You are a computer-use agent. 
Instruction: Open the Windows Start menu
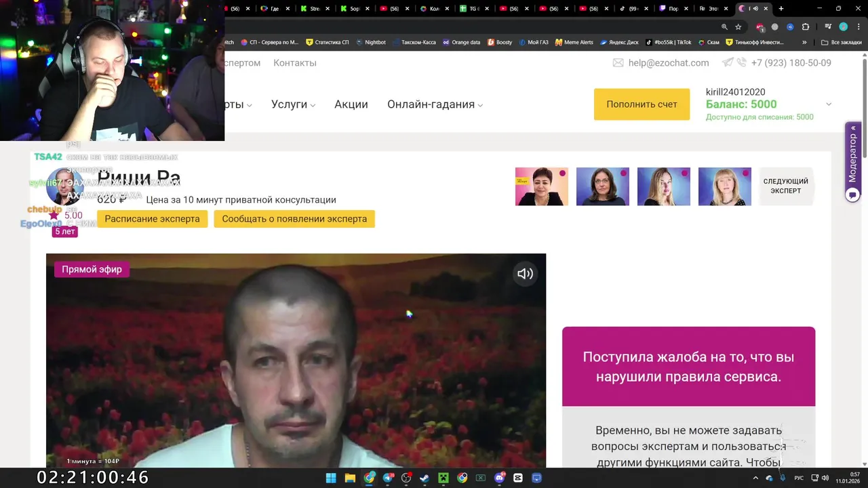coord(331,478)
